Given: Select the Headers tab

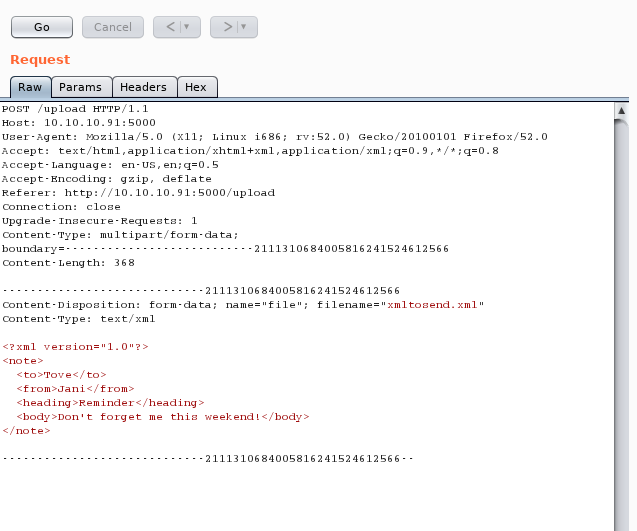Looking at the screenshot, I should click(x=145, y=87).
